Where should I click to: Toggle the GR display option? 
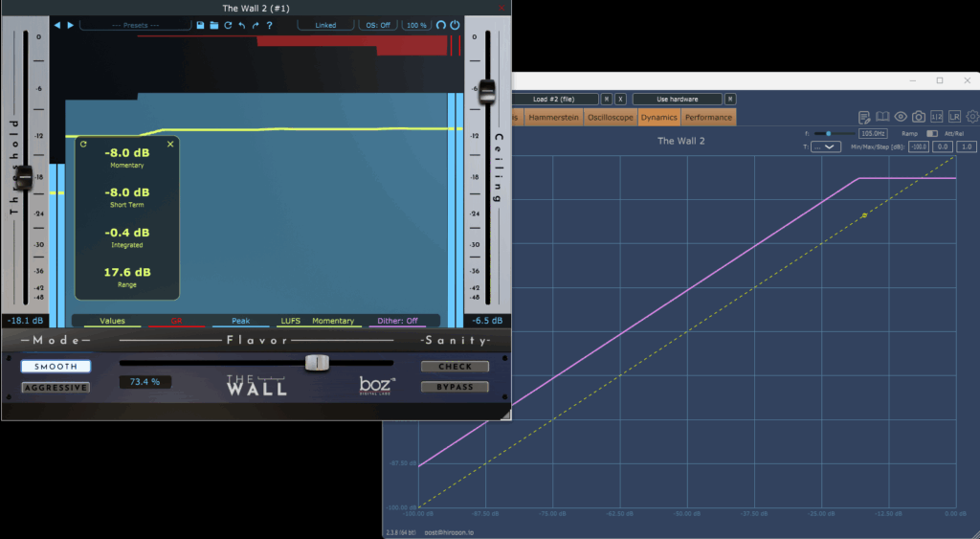(176, 321)
